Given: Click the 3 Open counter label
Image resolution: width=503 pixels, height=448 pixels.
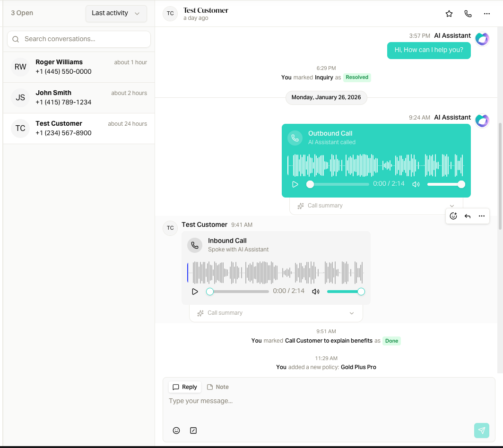Looking at the screenshot, I should pyautogui.click(x=22, y=13).
